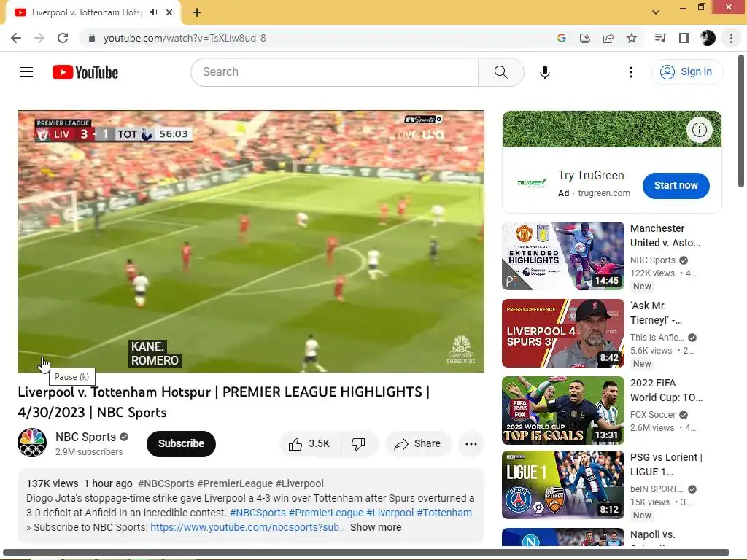Bookmark this tab with star icon
The height and width of the screenshot is (560, 747).
pos(632,38)
